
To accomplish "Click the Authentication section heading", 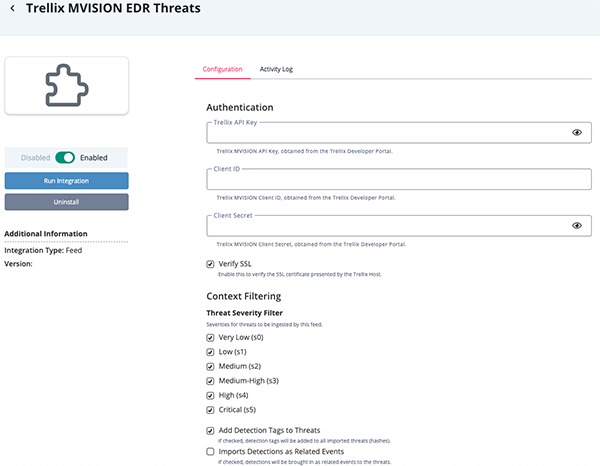I will click(x=240, y=108).
